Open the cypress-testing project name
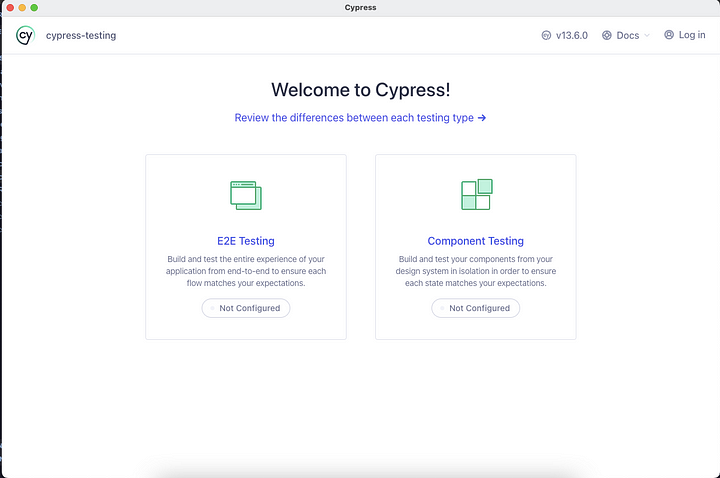The height and width of the screenshot is (478, 720). coord(81,35)
